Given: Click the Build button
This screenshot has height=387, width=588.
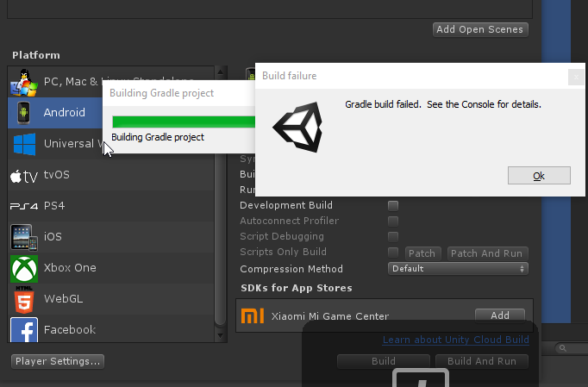Looking at the screenshot, I should 384,361.
